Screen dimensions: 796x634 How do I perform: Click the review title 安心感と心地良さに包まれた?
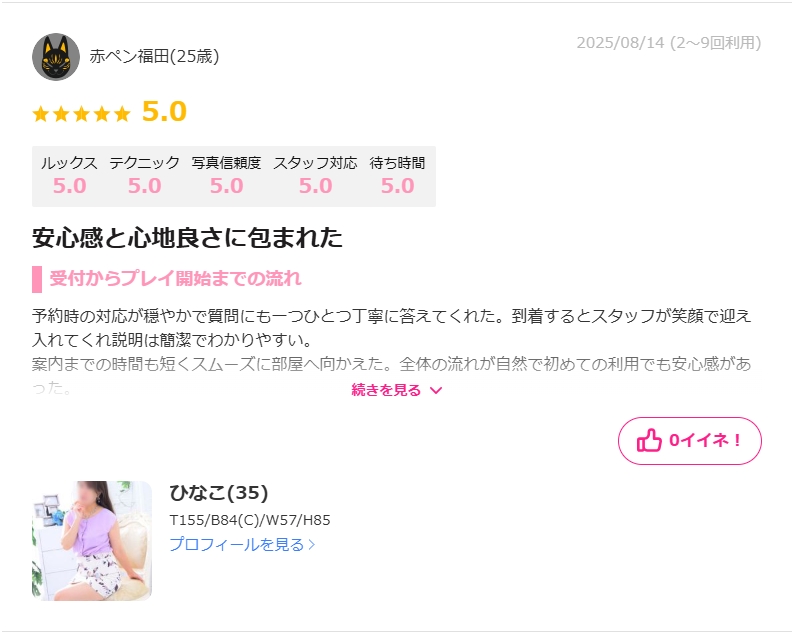pyautogui.click(x=187, y=238)
